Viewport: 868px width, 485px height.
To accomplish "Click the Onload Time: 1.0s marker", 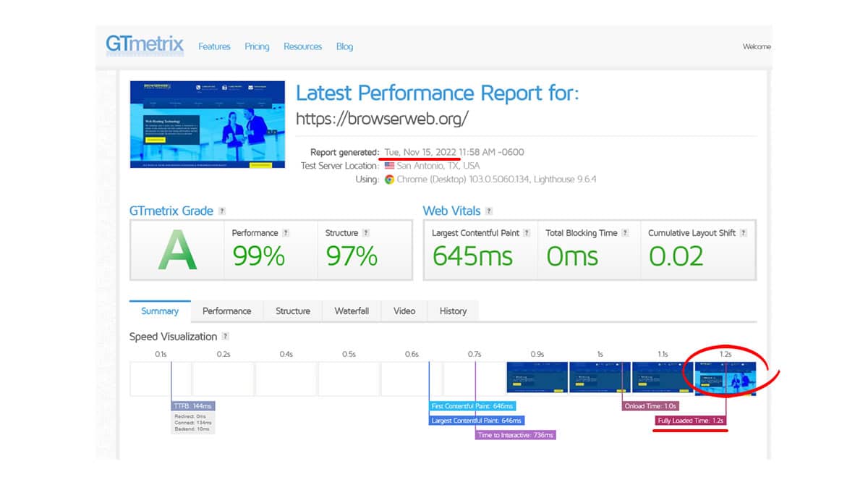I will (650, 407).
